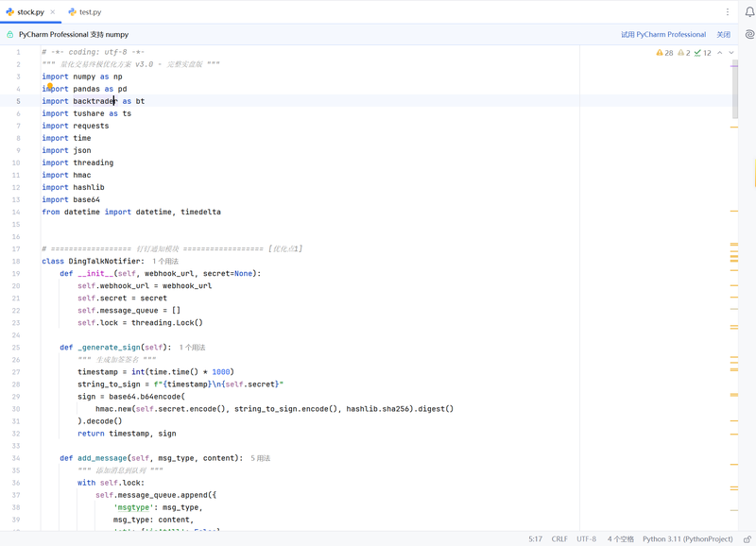Open the 12 typos indicator
This screenshot has width=756, height=546.
point(702,53)
